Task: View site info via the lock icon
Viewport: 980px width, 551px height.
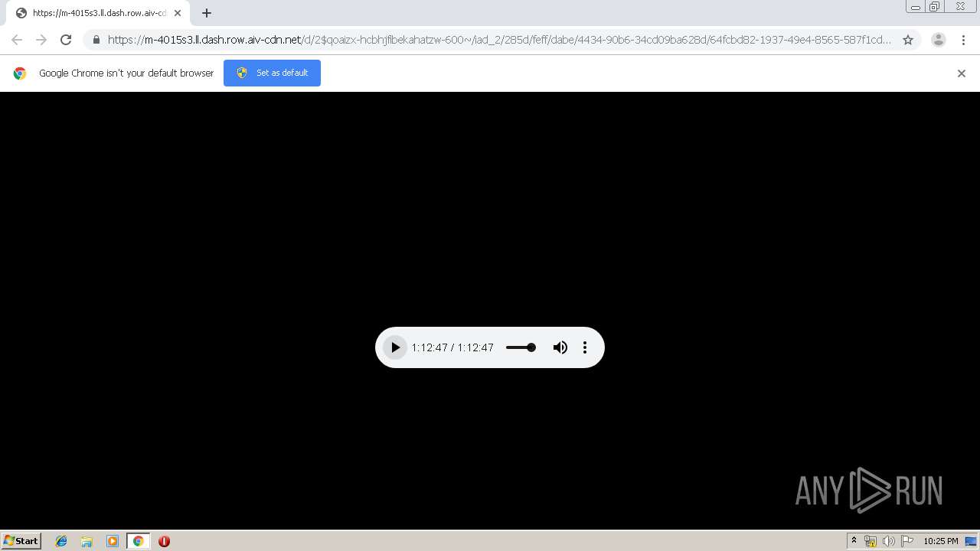Action: pyautogui.click(x=96, y=40)
